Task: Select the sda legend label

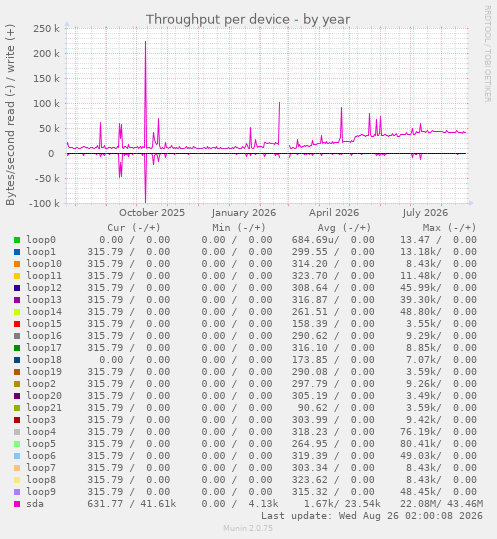Action: (x=35, y=504)
